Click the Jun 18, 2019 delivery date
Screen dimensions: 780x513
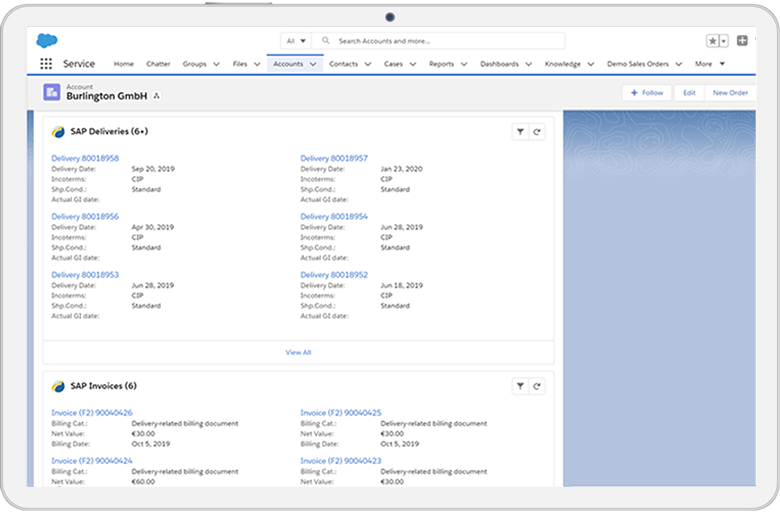[x=401, y=285]
